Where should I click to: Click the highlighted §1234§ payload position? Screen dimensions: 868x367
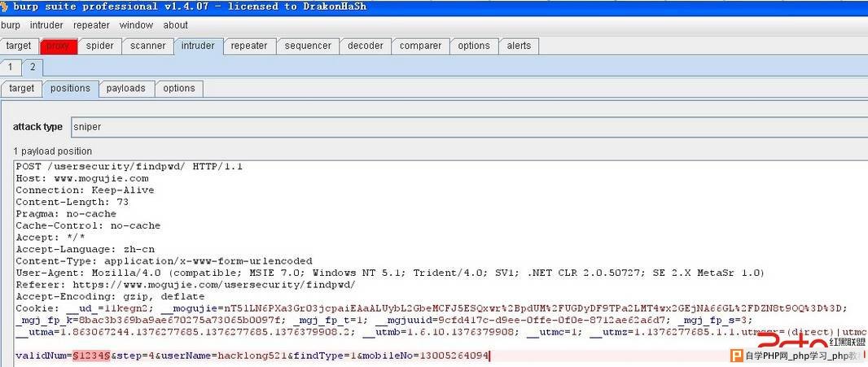pos(91,356)
